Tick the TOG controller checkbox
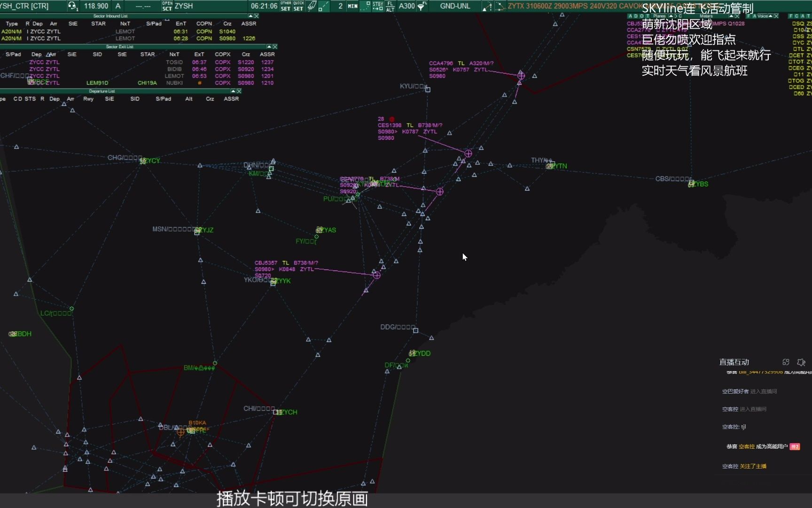 point(790,81)
